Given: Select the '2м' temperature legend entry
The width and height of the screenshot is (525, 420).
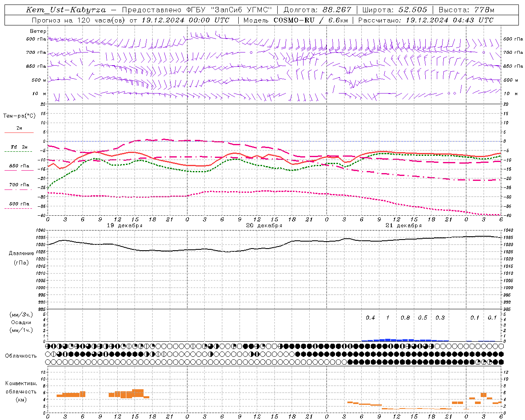Looking at the screenshot, I should click(x=19, y=128).
